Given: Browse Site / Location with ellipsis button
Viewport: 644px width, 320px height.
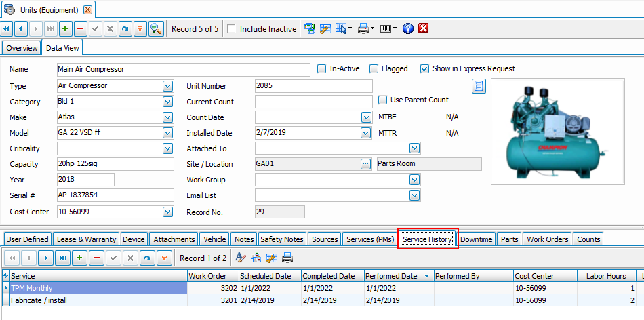Looking at the screenshot, I should click(x=365, y=164).
